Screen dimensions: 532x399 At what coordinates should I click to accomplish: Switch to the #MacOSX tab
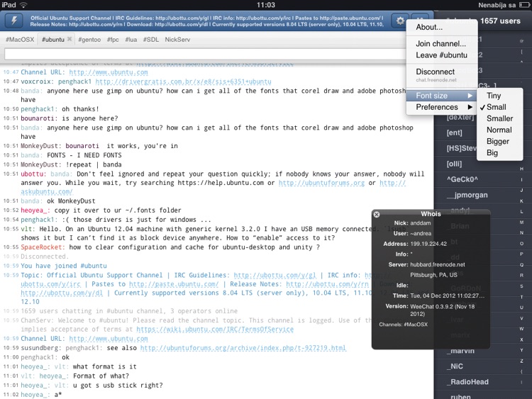(20, 39)
